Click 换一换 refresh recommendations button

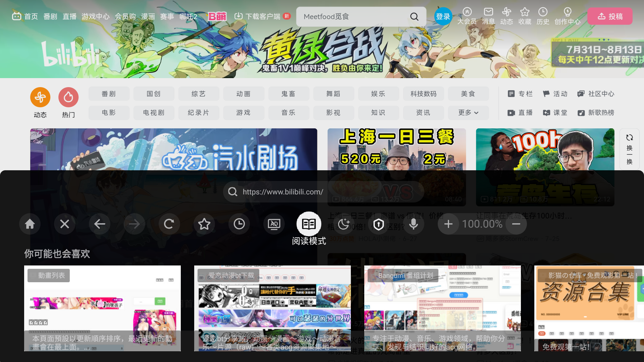tap(630, 149)
